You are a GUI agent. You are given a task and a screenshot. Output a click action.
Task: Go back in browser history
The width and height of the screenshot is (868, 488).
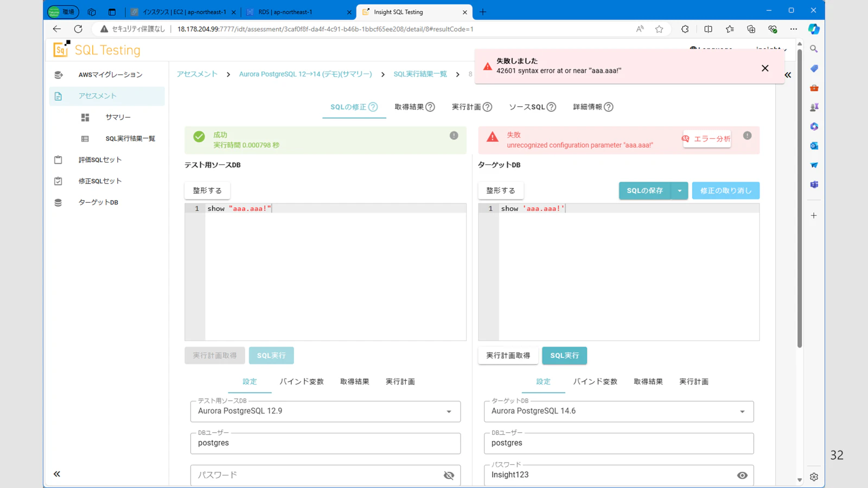(x=57, y=29)
